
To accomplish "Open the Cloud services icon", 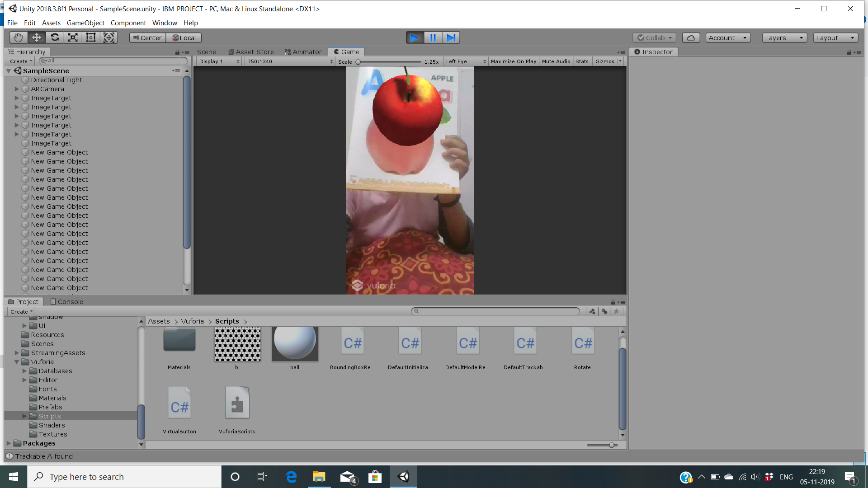I will tap(691, 38).
